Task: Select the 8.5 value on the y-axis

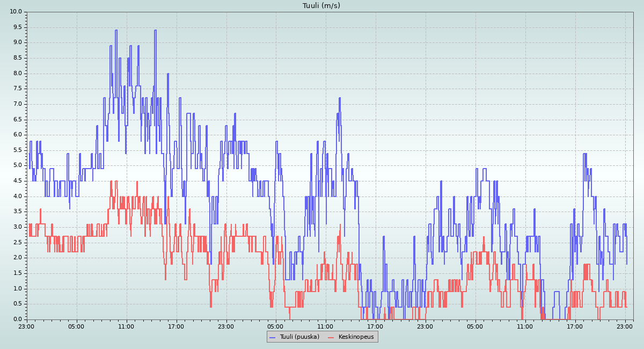Action: [17, 58]
